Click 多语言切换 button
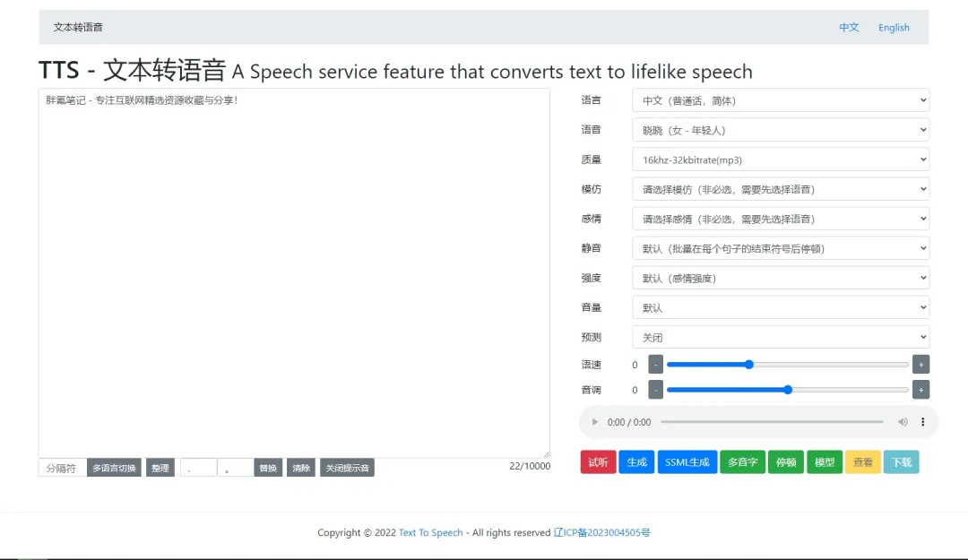 click(x=114, y=468)
